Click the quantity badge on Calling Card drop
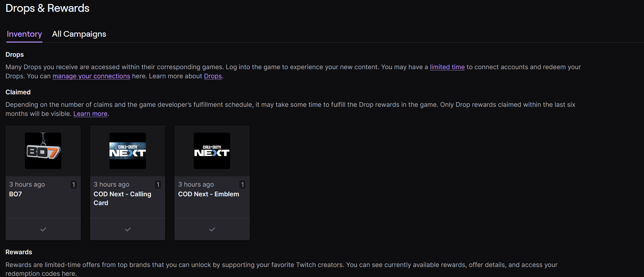The height and width of the screenshot is (277, 644). coord(158,184)
